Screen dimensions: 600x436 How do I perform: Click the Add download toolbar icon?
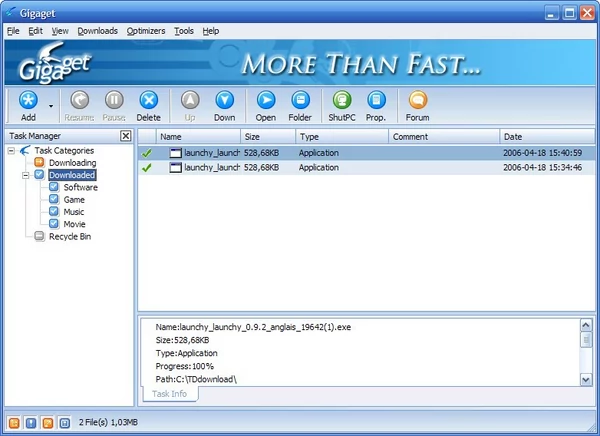click(x=28, y=100)
